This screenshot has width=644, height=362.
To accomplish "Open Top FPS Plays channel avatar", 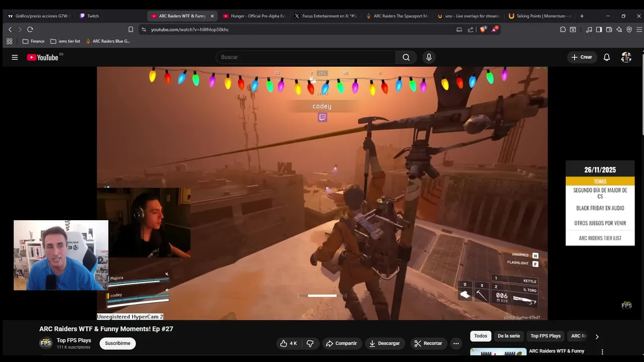I will [x=46, y=343].
